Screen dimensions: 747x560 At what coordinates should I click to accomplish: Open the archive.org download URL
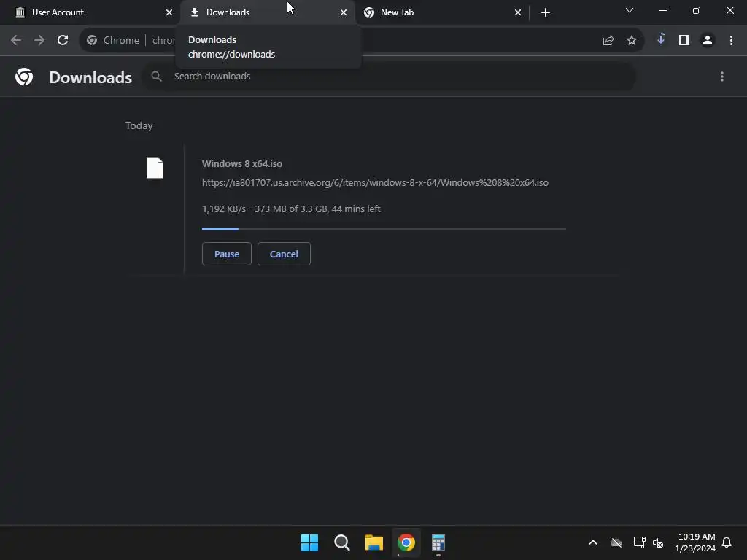(x=376, y=183)
